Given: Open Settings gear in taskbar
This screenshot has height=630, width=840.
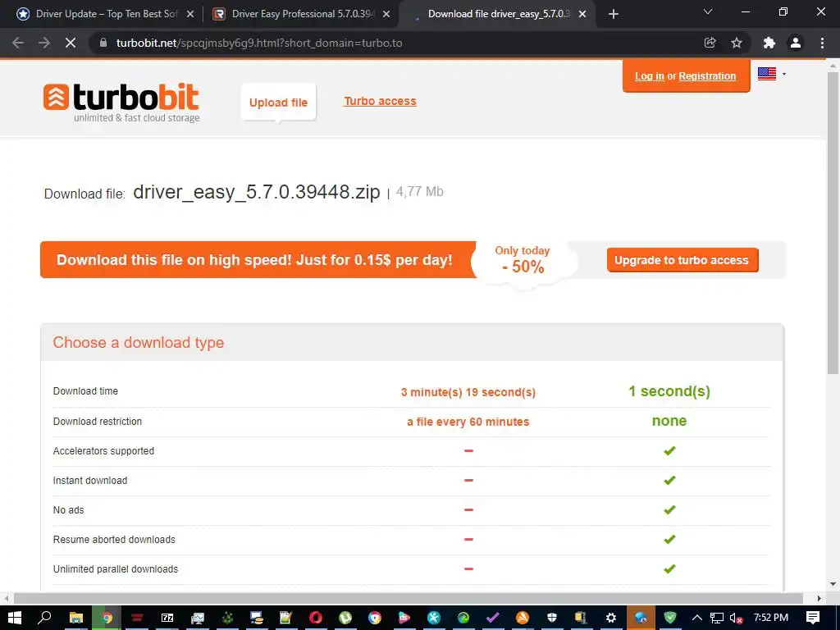Looking at the screenshot, I should point(610,618).
